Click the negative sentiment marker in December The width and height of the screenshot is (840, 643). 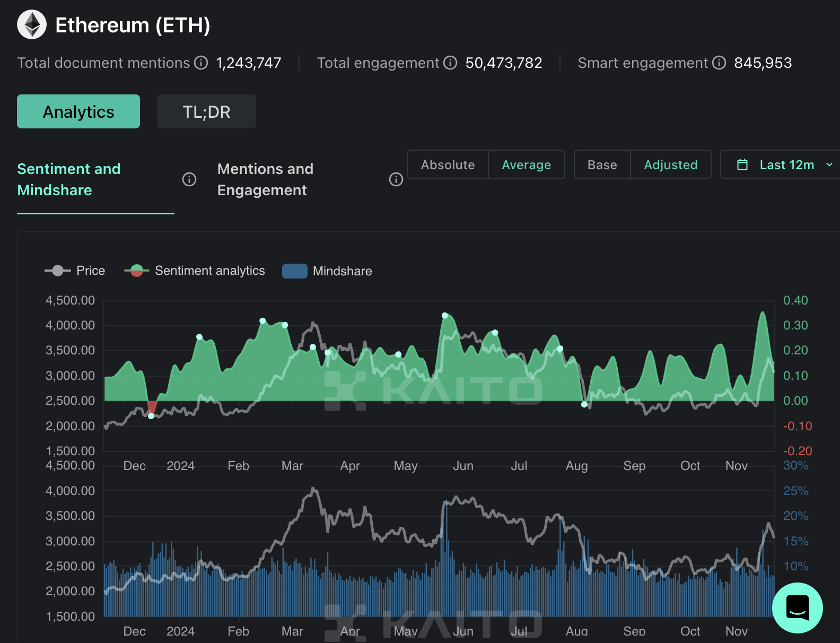[151, 416]
